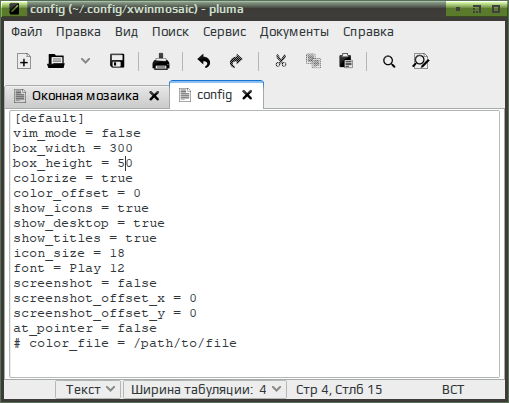Open the Правка menu

tap(78, 32)
